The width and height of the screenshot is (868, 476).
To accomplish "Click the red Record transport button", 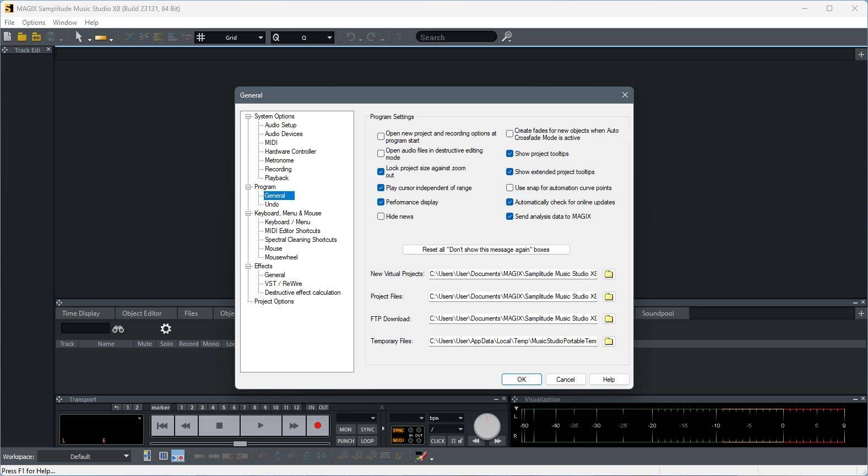I will 318,425.
